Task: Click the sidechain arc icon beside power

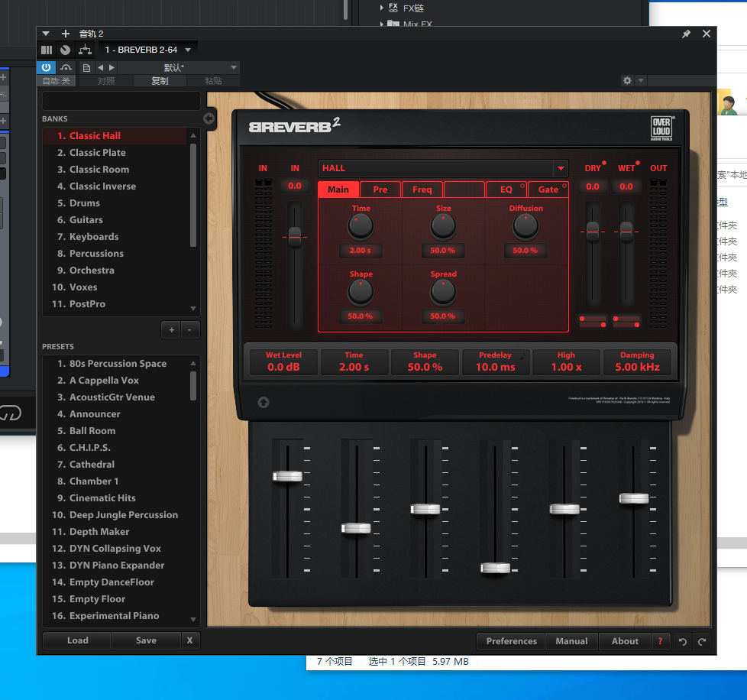Action: (x=66, y=67)
